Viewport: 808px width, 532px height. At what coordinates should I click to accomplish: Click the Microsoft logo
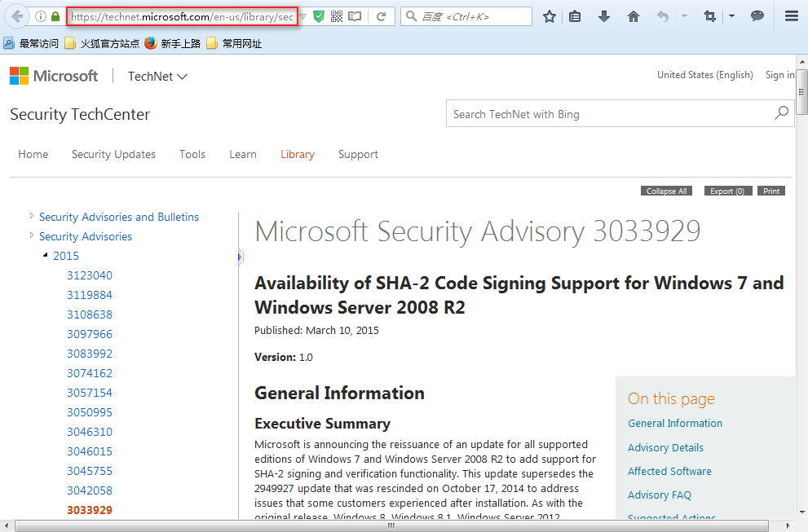click(x=54, y=77)
